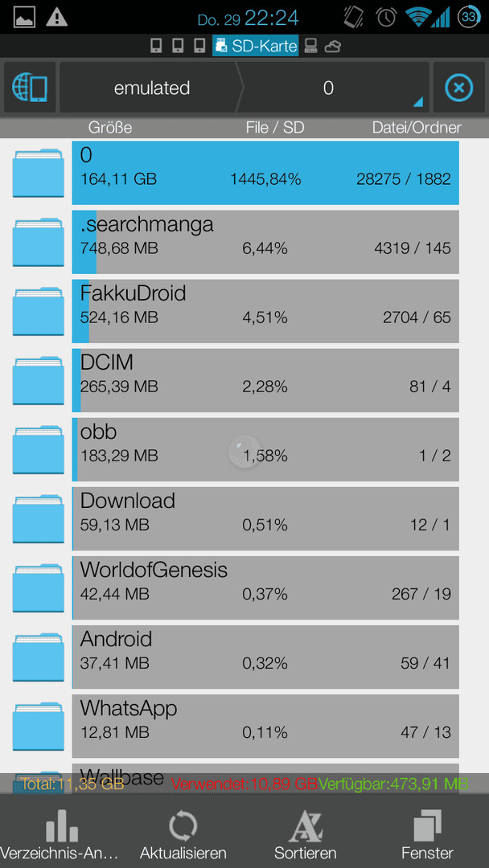The height and width of the screenshot is (868, 489).
Task: Sort by the Größe column header
Action: click(110, 128)
